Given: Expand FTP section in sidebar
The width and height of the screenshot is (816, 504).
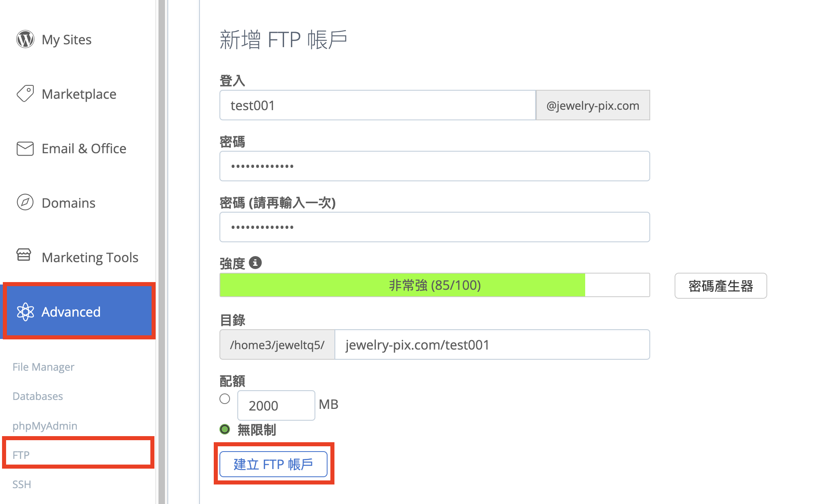Looking at the screenshot, I should tap(20, 454).
